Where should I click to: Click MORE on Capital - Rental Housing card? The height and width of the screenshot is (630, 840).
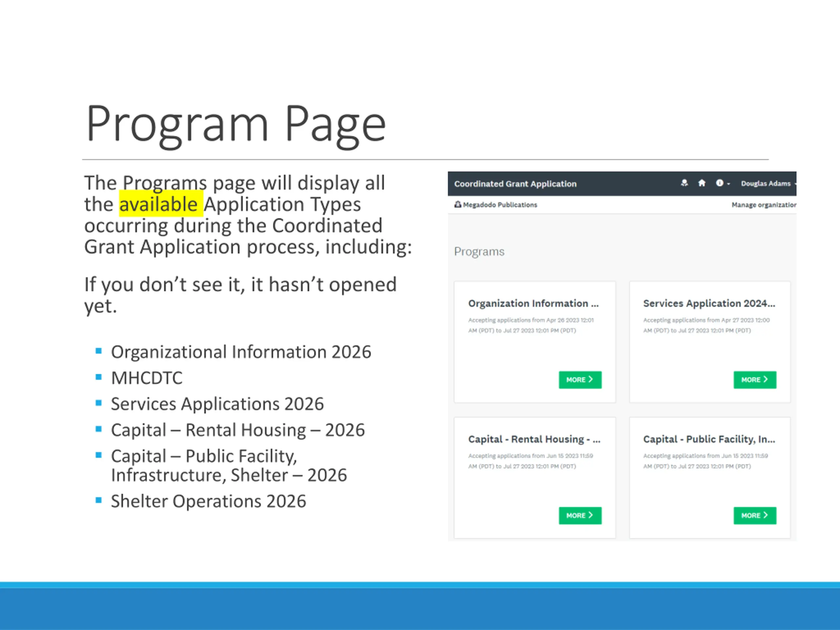click(x=580, y=515)
